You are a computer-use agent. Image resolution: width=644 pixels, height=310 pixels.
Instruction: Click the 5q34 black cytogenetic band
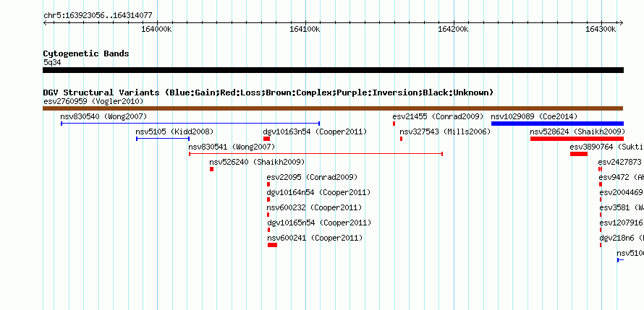pos(333,70)
